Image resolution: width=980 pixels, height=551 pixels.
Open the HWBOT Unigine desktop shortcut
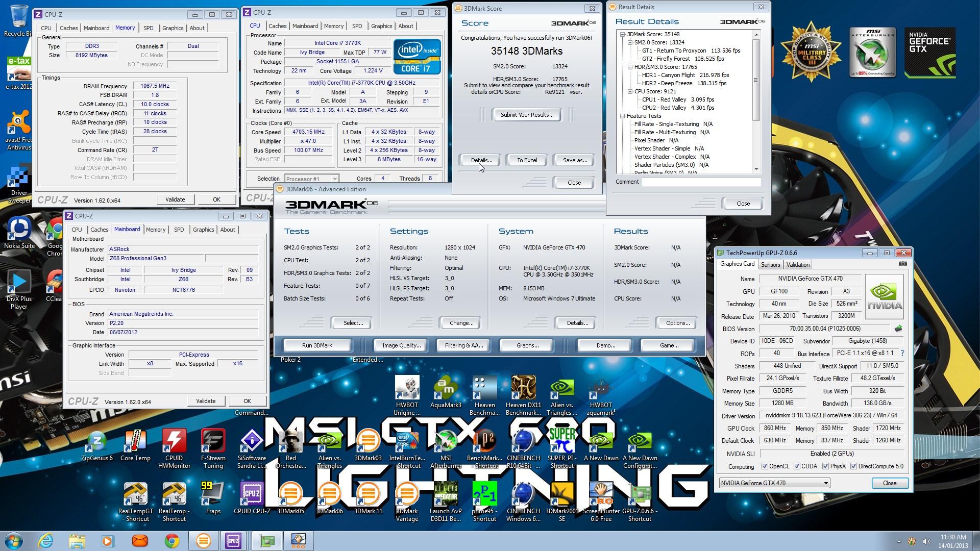407,396
